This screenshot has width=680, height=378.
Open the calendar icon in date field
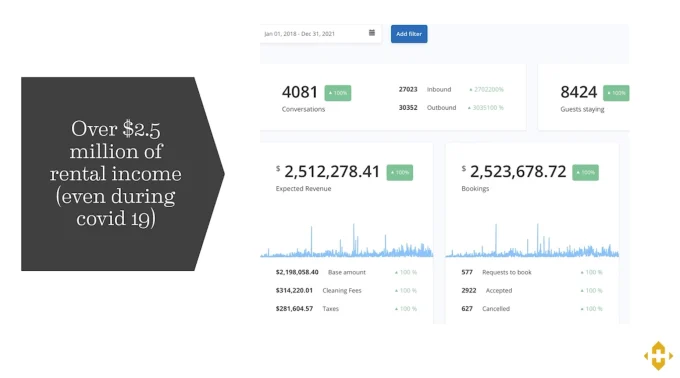click(x=372, y=33)
